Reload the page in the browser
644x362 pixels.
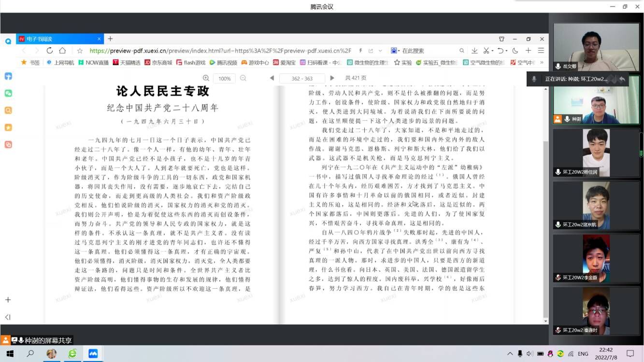(50, 51)
